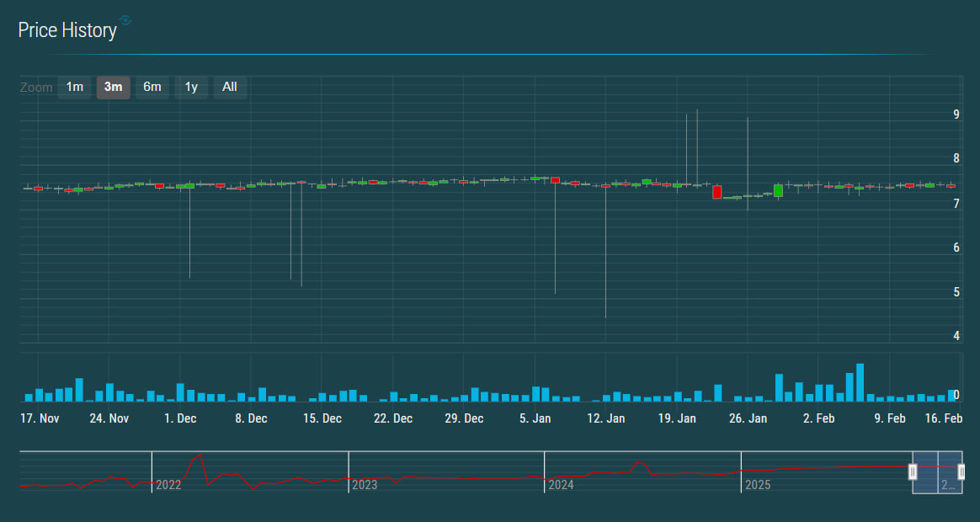Show All price history data
980x522 pixels.
(x=230, y=88)
